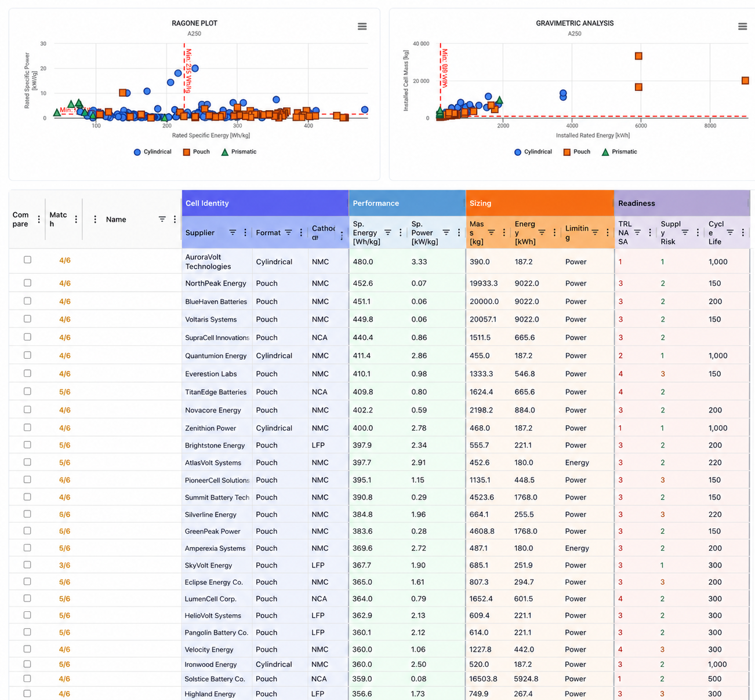Tick compare checkbox for Quantumion Energy
Image resolution: width=755 pixels, height=700 pixels.
27,355
